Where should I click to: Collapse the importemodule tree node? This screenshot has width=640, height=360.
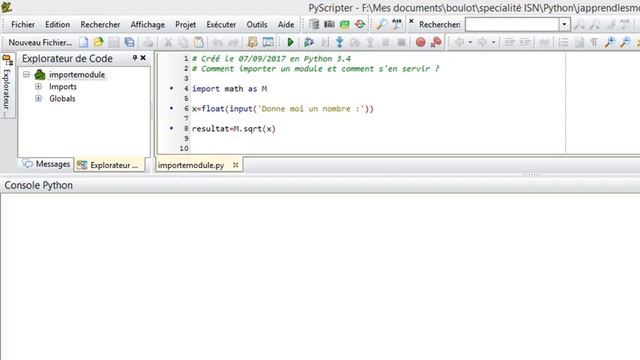pyautogui.click(x=27, y=74)
